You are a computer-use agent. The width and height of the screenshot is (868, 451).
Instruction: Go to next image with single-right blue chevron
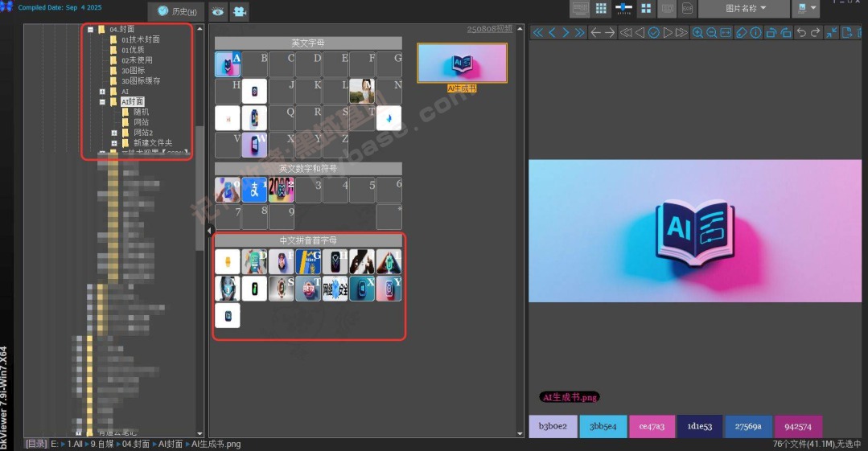(566, 33)
